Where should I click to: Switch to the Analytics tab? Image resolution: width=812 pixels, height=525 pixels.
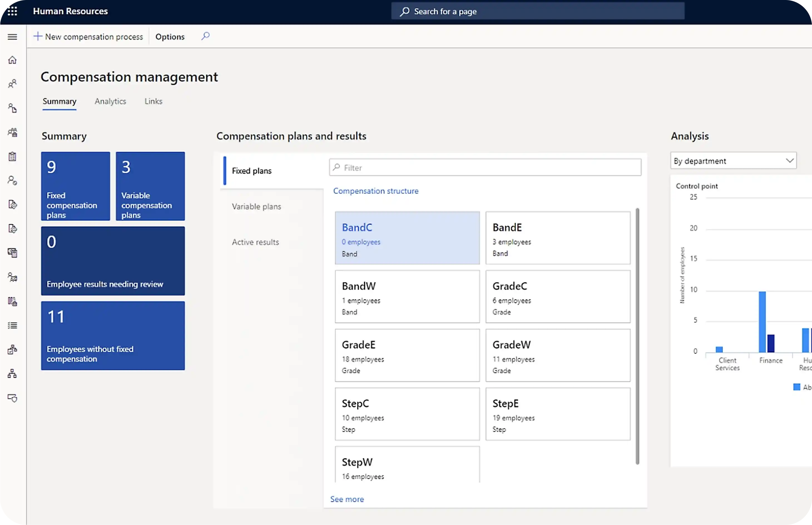tap(110, 101)
